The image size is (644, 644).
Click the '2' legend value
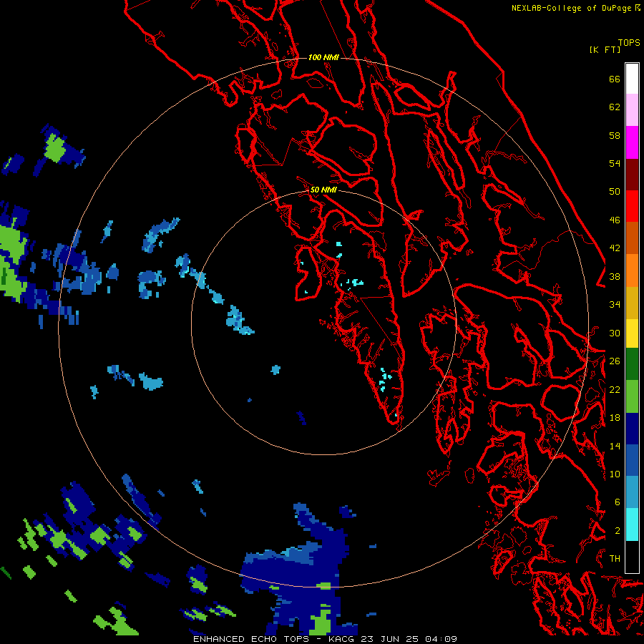(x=618, y=530)
